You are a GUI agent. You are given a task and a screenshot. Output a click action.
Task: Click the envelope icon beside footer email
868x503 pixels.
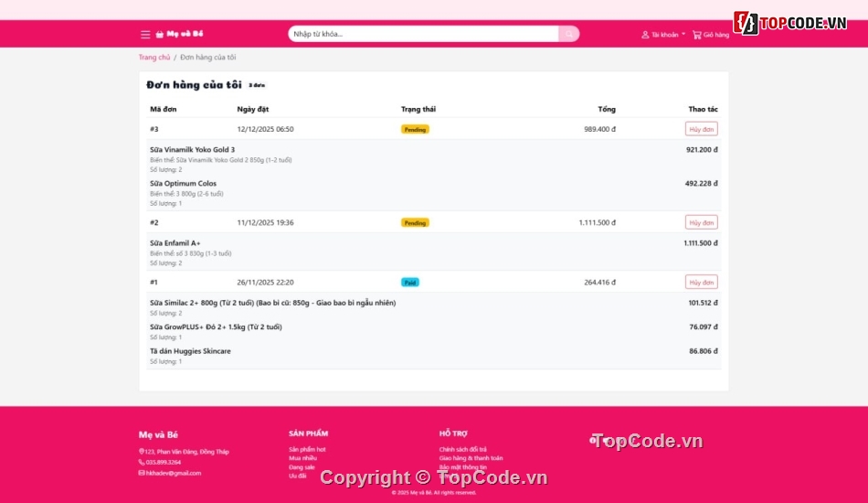click(x=141, y=473)
